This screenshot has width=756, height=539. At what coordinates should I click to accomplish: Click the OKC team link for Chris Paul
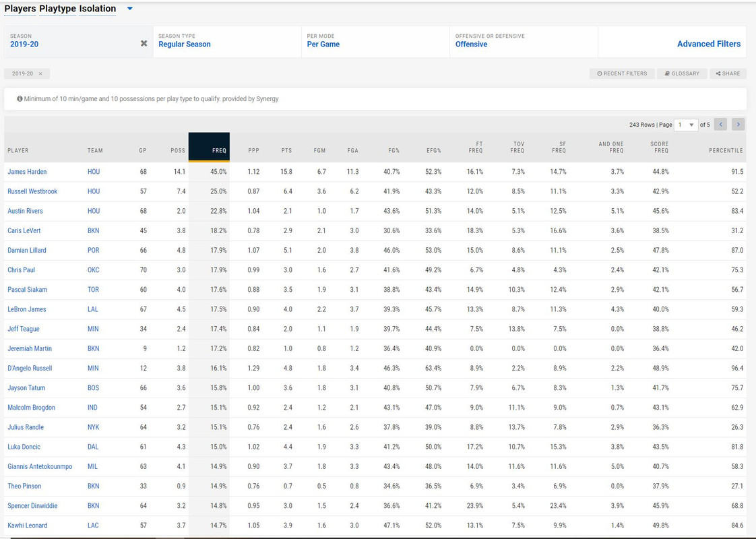(94, 270)
